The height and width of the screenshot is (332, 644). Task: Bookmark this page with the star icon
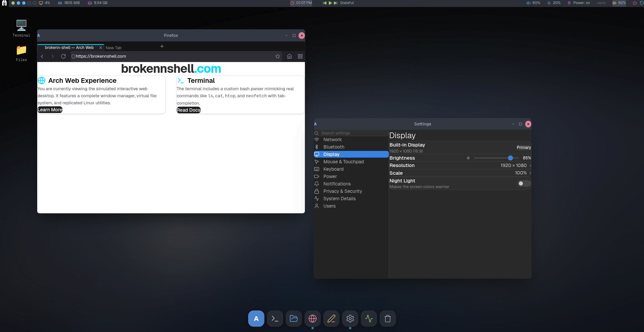pos(278,56)
